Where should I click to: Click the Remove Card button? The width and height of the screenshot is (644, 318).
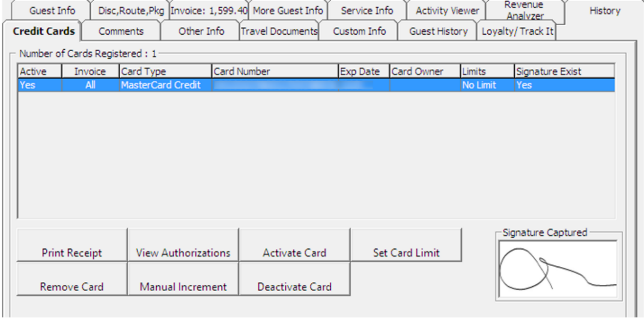tap(72, 278)
